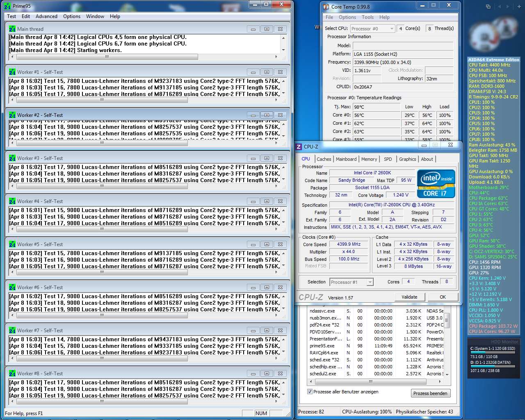Click the Worker #2 Self-Test window icon
The image size is (525, 420).
[x=12, y=115]
